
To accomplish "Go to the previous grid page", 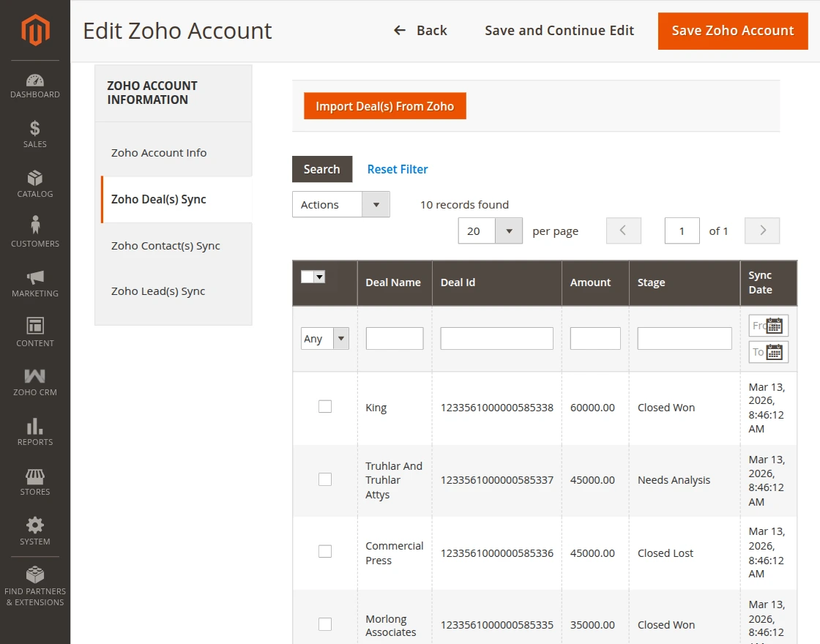I will pos(623,231).
